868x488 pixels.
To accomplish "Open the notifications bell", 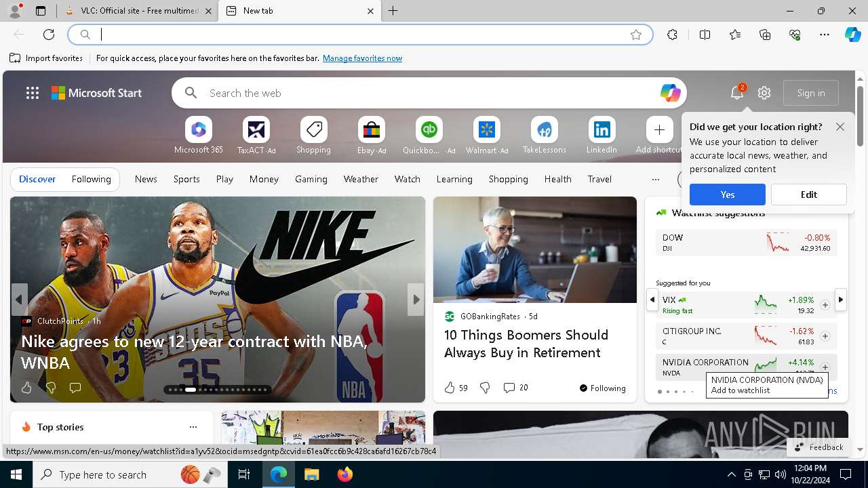I will (737, 93).
